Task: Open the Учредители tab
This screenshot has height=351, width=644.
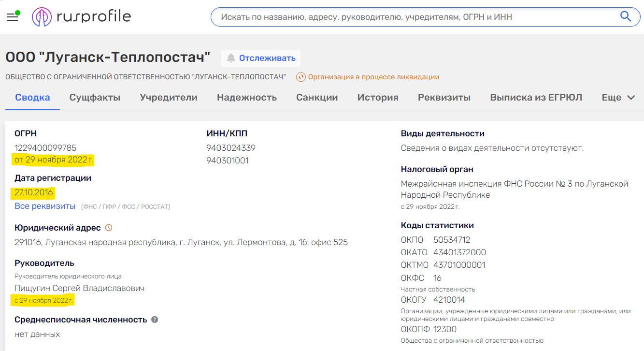Action: (169, 97)
